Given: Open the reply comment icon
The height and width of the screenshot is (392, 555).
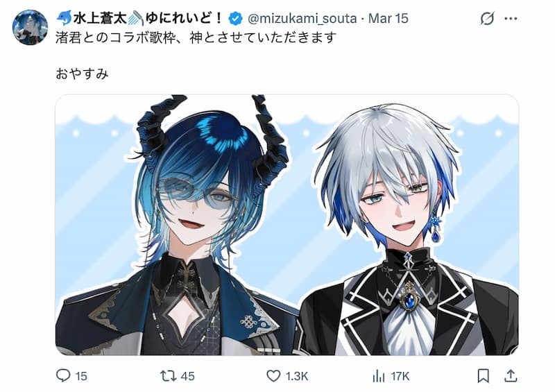Looking at the screenshot, I should pos(63,376).
